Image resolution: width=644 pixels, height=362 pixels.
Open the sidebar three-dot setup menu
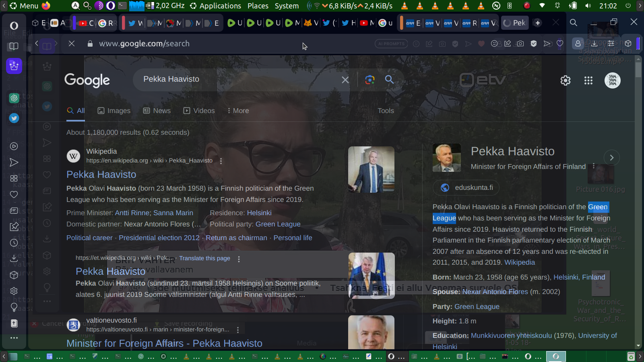14,338
